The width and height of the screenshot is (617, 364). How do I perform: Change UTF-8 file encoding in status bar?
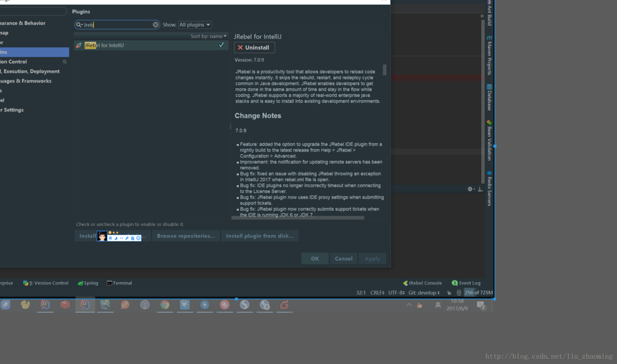[397, 293]
